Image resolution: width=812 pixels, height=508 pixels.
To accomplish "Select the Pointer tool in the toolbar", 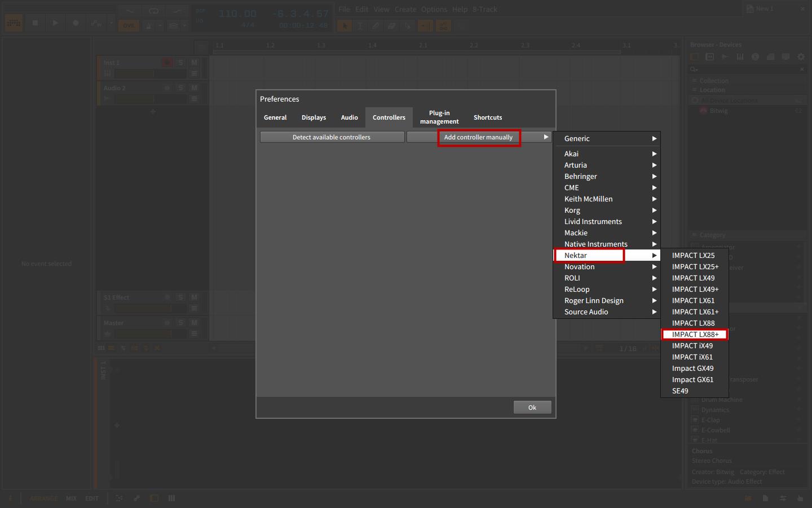I will 344,25.
